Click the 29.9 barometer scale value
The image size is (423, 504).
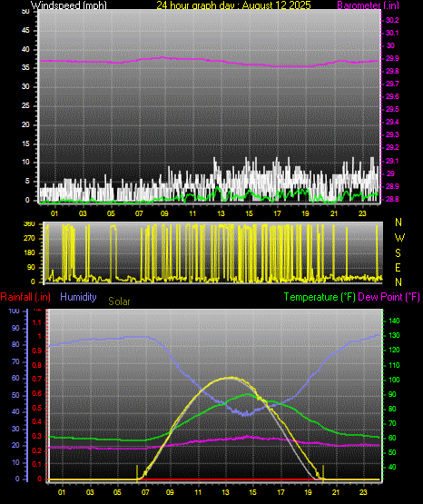392,58
